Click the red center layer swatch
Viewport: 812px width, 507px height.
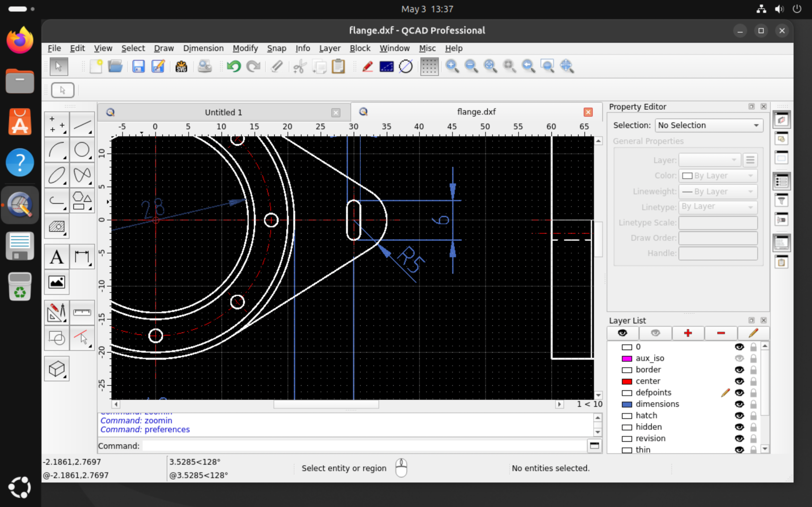pos(627,381)
